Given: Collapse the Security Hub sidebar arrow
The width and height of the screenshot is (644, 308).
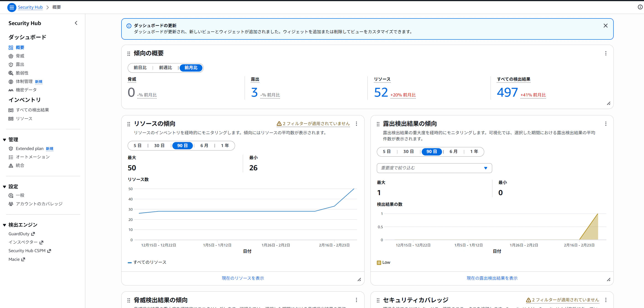Looking at the screenshot, I should (x=76, y=23).
